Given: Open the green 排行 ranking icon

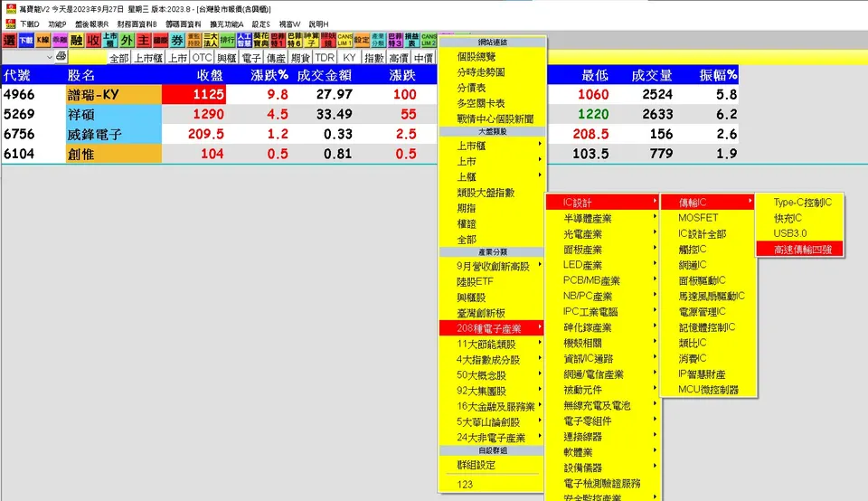Looking at the screenshot, I should [x=227, y=41].
